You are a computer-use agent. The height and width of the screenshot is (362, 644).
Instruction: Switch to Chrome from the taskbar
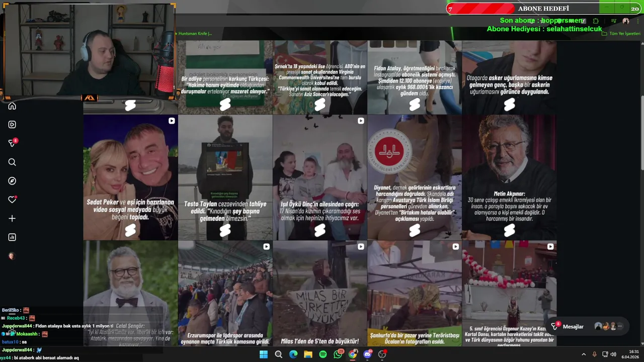[x=353, y=354]
